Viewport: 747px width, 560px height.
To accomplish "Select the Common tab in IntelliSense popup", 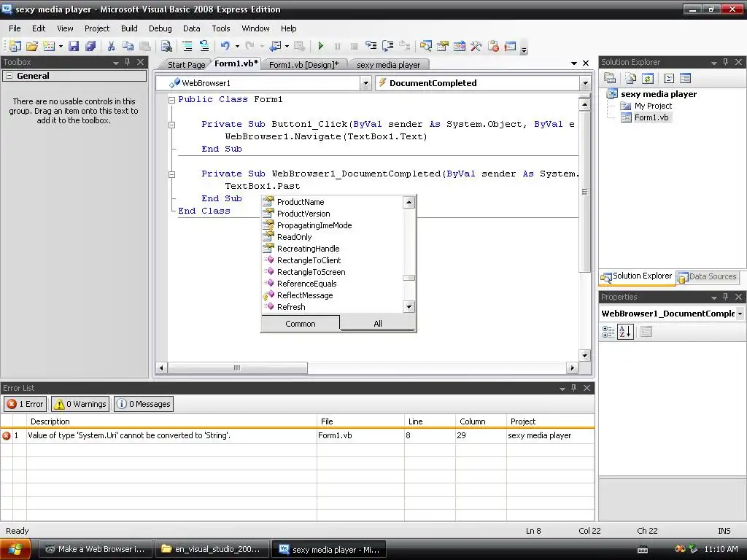I will 300,324.
